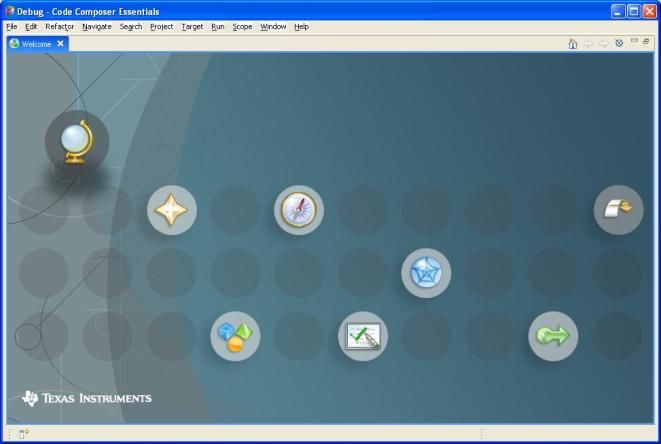Go to the Workbench curved arrow icon
661x444 pixels.
point(618,210)
